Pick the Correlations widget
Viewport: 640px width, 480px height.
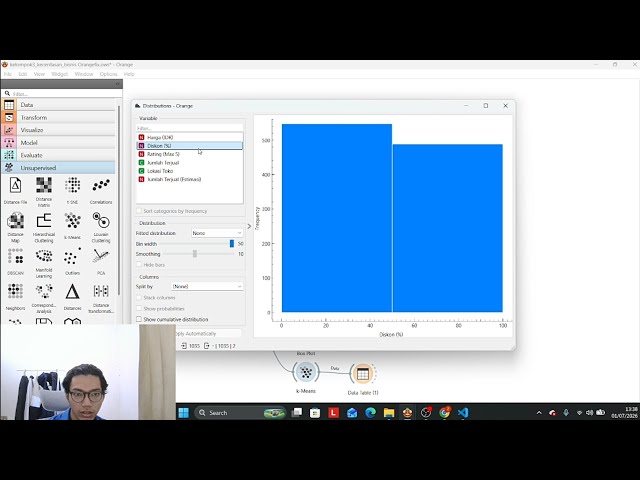[101, 191]
